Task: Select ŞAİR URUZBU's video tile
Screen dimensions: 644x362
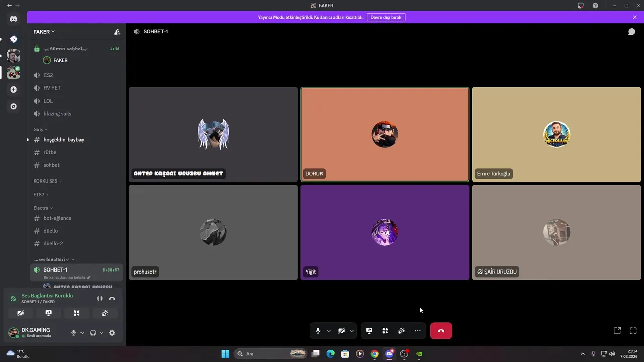Action: [x=557, y=232]
